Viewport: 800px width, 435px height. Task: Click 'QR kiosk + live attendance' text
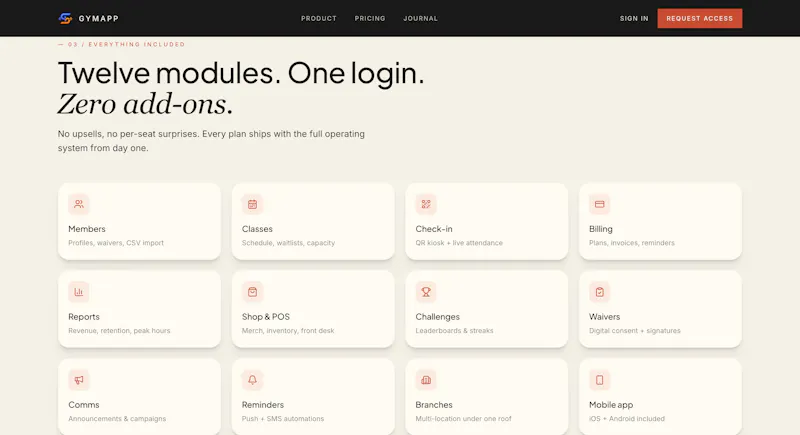point(459,243)
